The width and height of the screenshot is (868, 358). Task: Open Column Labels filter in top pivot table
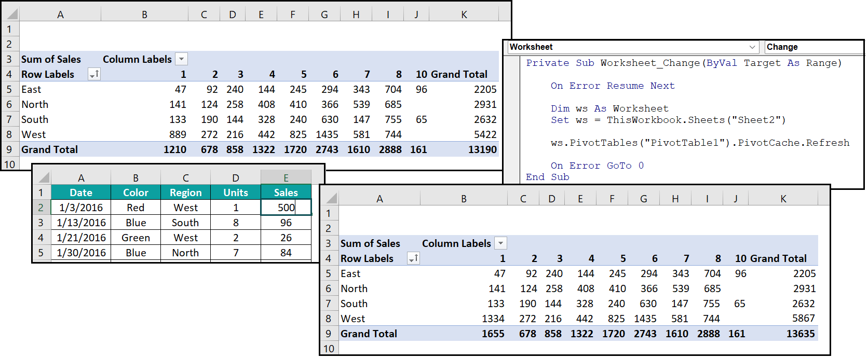tap(181, 59)
